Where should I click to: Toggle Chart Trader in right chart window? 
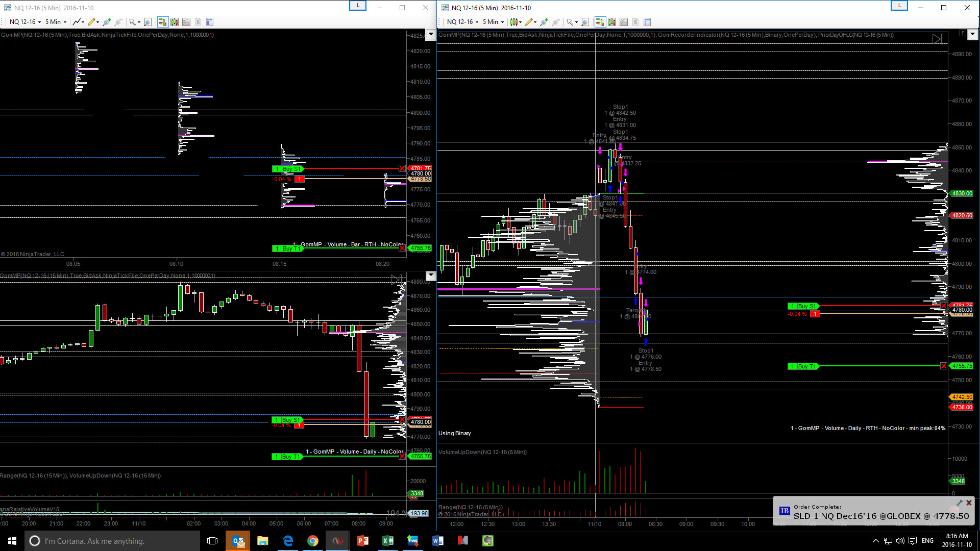pos(600,22)
